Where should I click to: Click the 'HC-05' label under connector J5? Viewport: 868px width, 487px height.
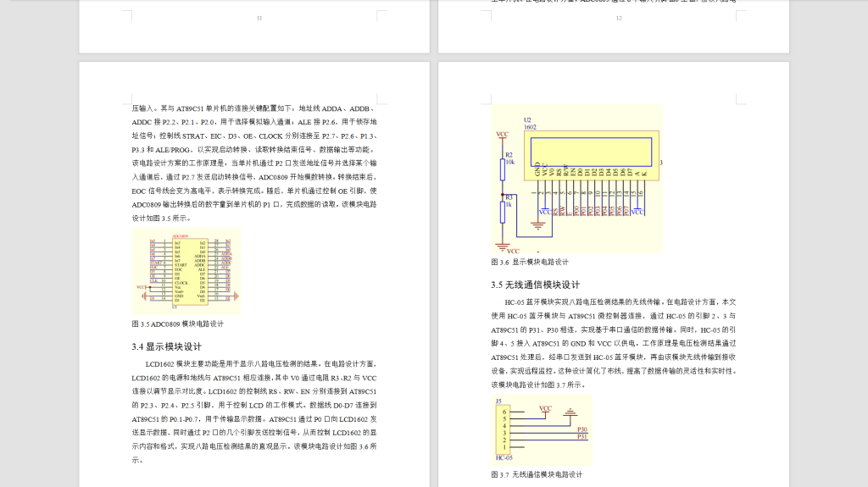tap(504, 457)
